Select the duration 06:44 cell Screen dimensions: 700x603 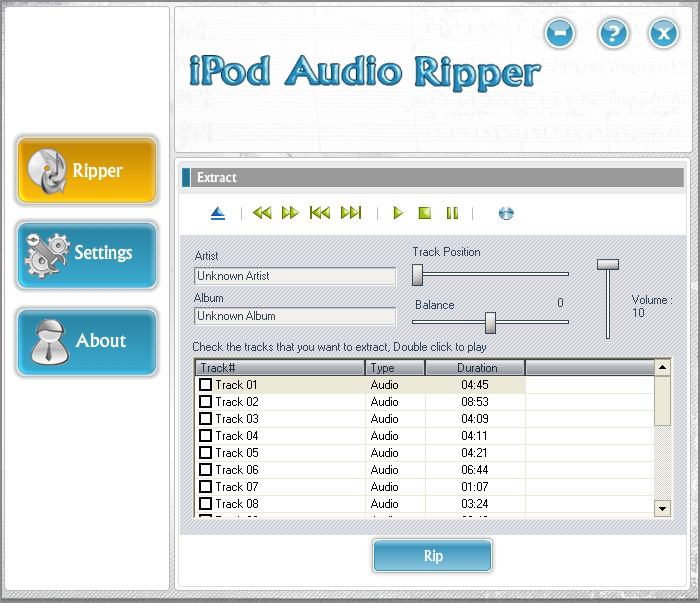point(475,470)
